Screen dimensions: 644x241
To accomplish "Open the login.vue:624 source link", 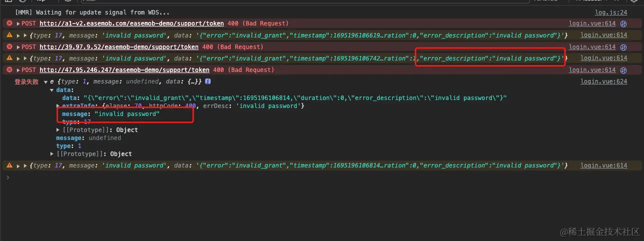I will click(x=604, y=81).
